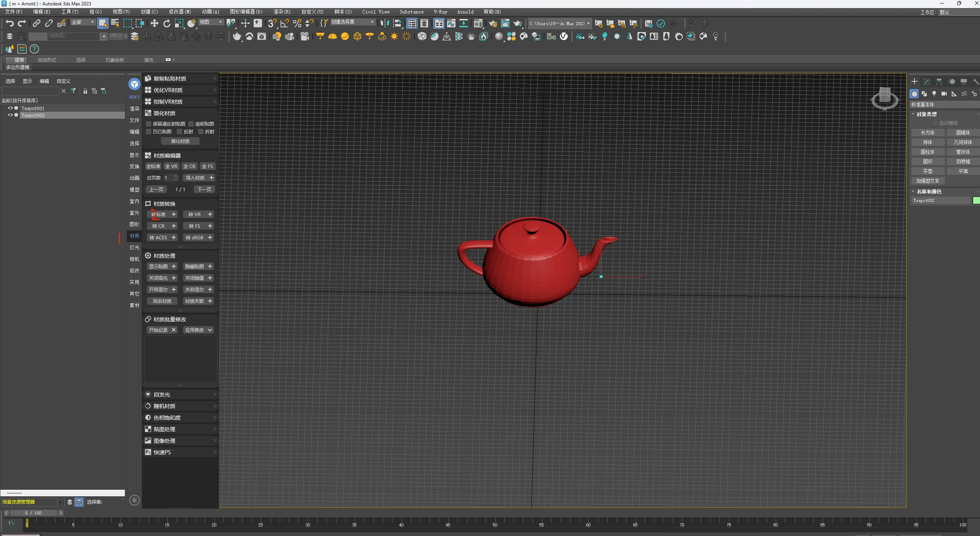Click the 转 VR conversion button
This screenshot has width=980, height=536.
[x=194, y=215]
